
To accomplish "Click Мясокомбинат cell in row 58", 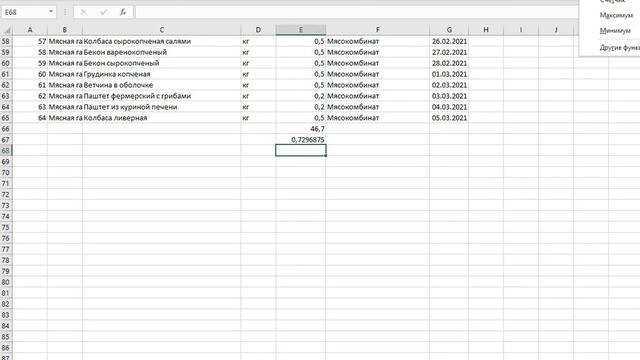I will 378,41.
